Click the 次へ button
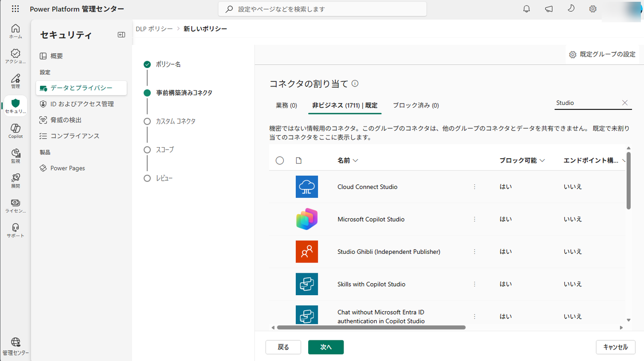This screenshot has width=644, height=361. click(x=326, y=347)
